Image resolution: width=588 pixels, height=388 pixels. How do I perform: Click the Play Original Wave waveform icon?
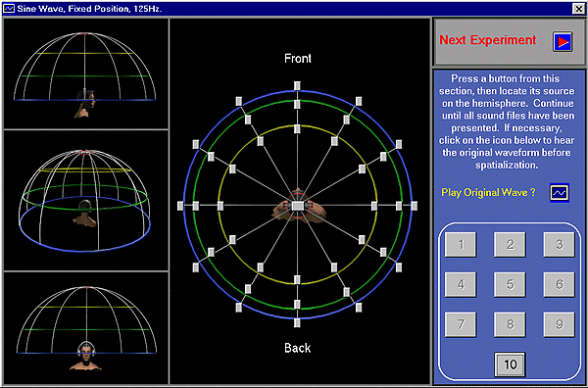(560, 193)
